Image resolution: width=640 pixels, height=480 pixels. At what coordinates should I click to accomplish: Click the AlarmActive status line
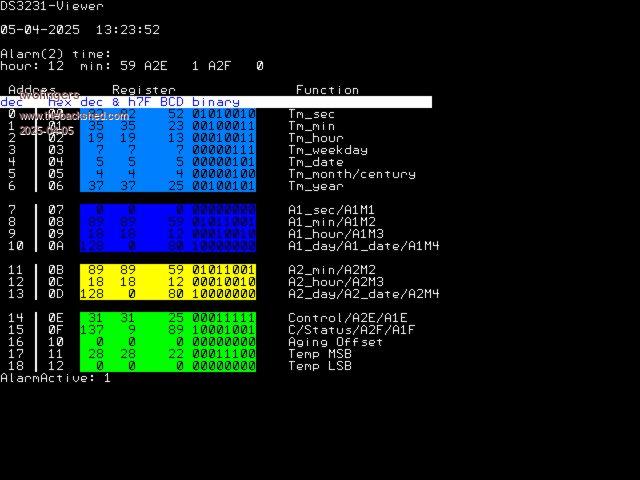pyautogui.click(x=56, y=378)
